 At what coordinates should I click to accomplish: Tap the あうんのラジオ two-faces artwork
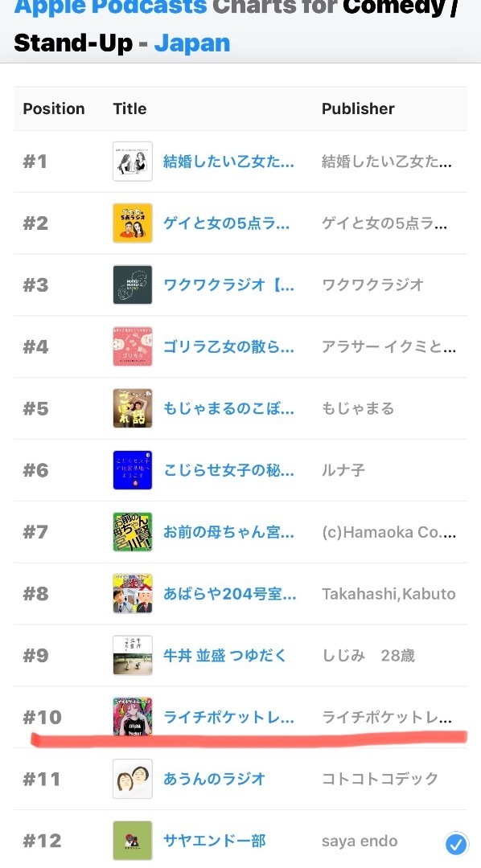[133, 779]
